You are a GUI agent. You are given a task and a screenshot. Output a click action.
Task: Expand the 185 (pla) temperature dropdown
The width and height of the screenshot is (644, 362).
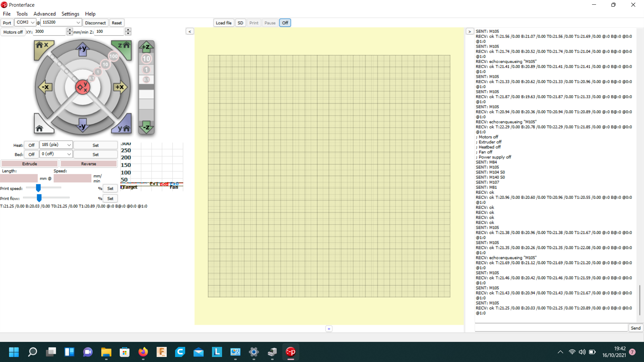coord(69,145)
